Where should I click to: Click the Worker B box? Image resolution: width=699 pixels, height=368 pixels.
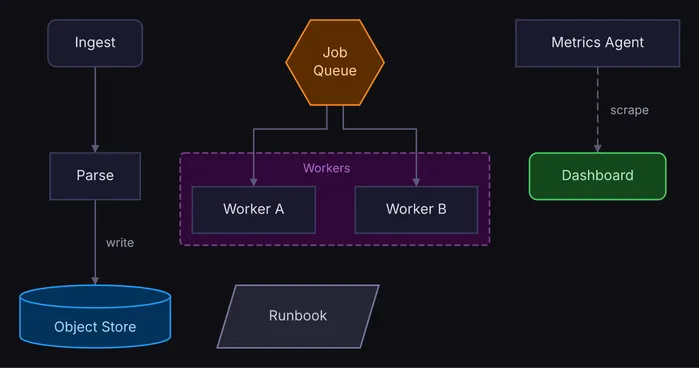tap(416, 210)
